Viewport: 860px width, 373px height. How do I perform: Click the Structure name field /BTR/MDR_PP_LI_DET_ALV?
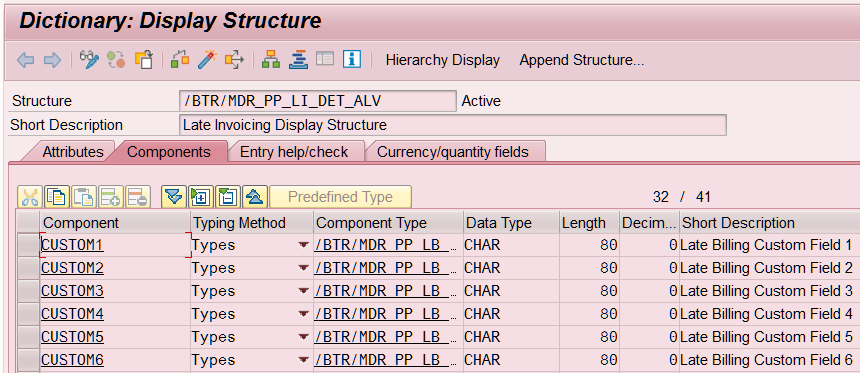(x=318, y=101)
